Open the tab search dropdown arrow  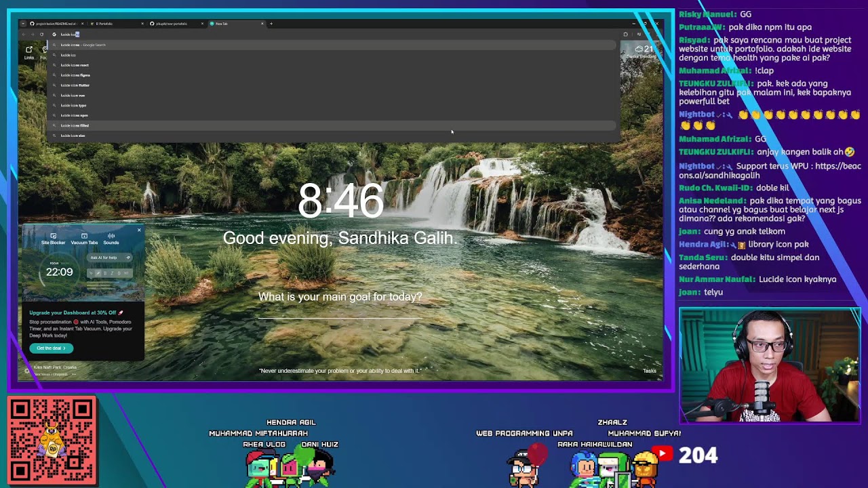22,24
